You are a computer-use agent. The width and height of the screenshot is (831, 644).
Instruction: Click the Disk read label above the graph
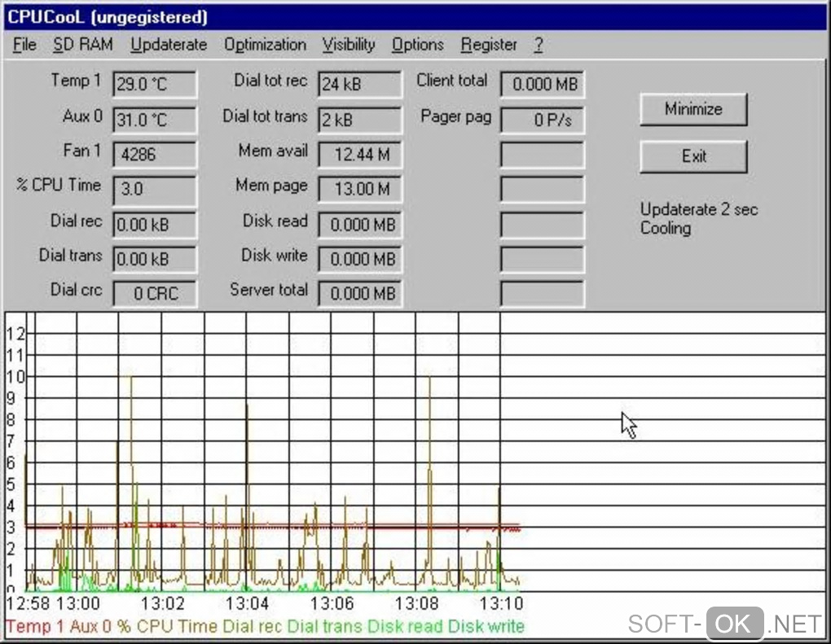275,221
